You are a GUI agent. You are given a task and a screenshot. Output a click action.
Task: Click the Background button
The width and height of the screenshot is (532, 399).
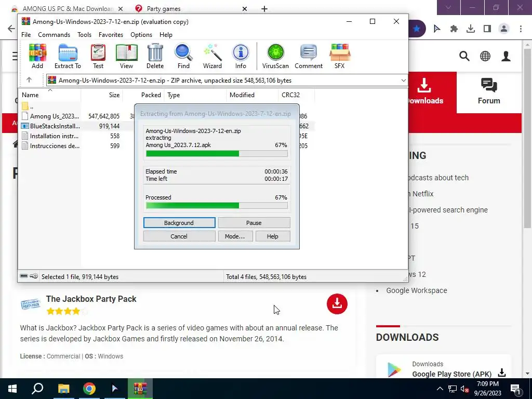click(179, 222)
